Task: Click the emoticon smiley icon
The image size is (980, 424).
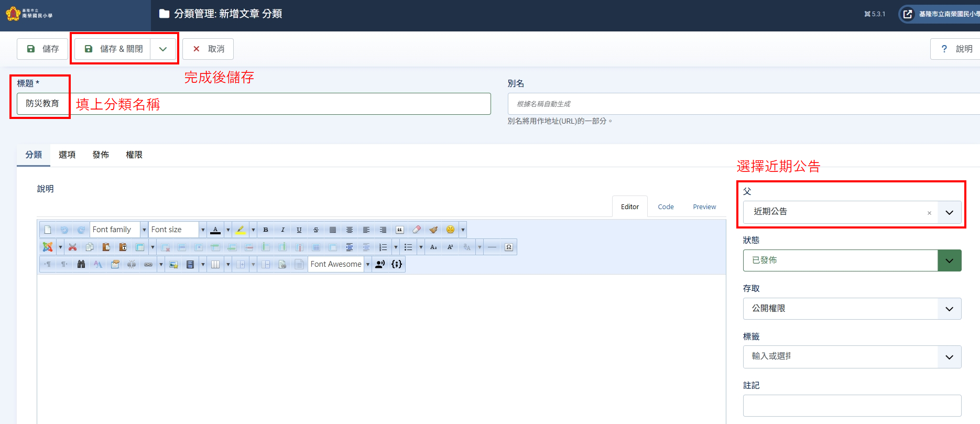Action: 450,230
